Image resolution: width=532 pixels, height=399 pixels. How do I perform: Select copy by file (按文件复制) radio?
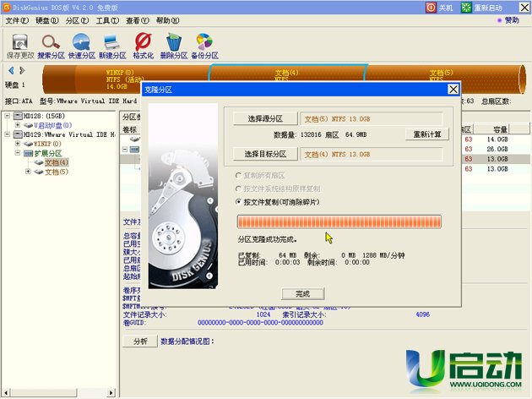(238, 202)
